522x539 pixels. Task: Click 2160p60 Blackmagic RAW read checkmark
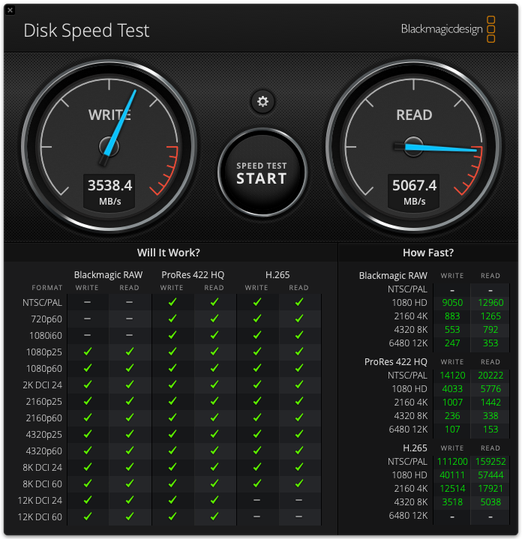(x=130, y=417)
